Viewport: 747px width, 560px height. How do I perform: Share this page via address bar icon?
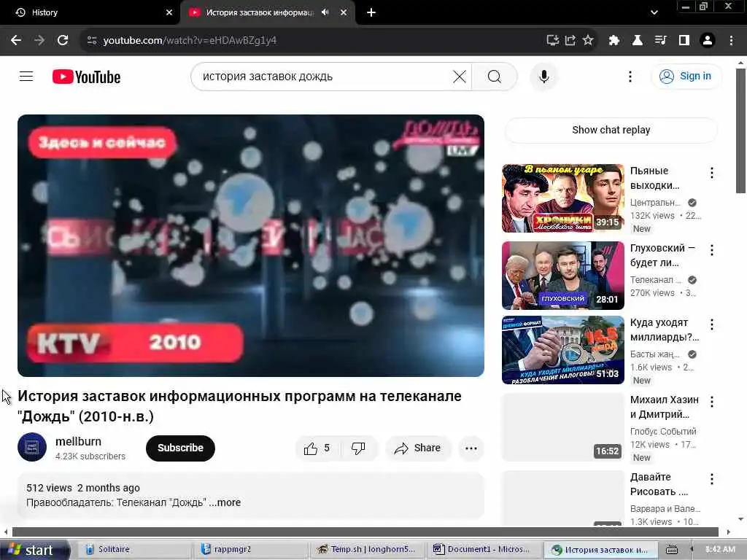coord(570,41)
